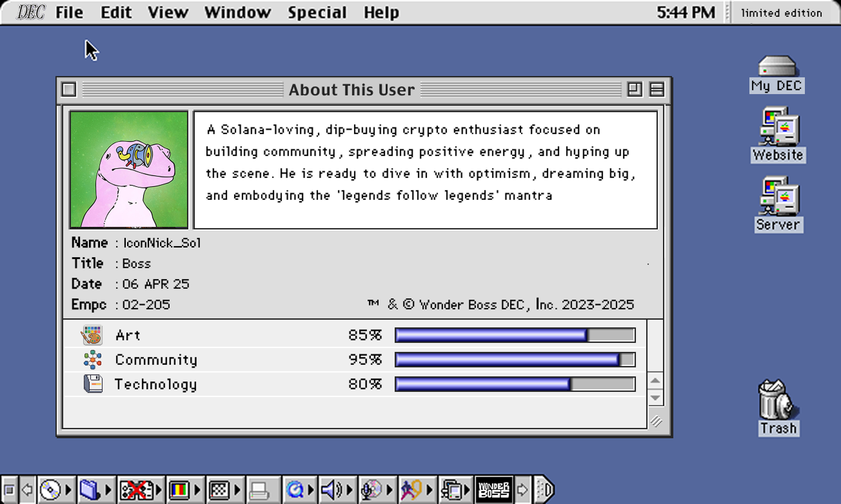Click the Community progress bar
Viewport: 841px width, 504px height.
(515, 360)
